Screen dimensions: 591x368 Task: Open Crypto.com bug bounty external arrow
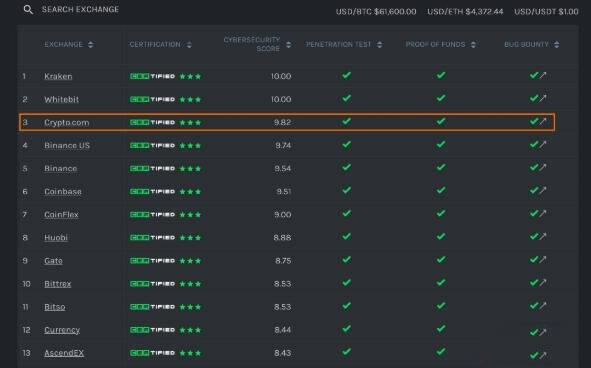click(543, 121)
